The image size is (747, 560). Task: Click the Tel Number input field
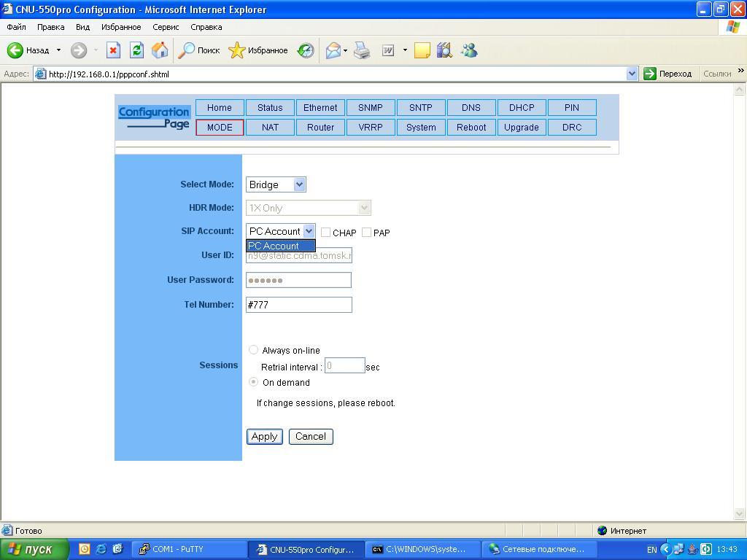pyautogui.click(x=298, y=305)
